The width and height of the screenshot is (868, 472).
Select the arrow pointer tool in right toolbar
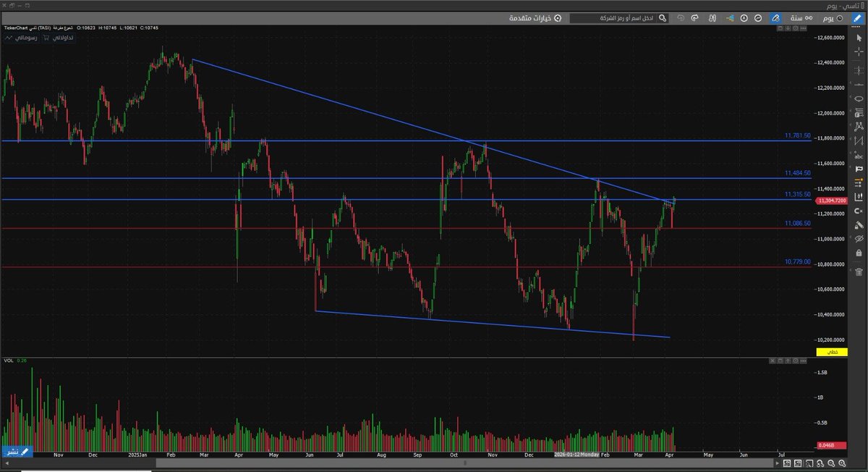(859, 38)
